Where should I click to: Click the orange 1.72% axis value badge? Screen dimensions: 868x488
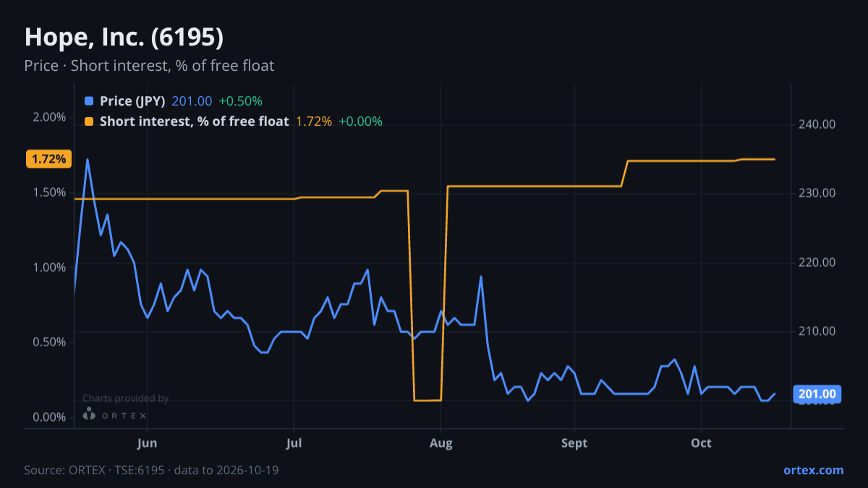(x=49, y=158)
